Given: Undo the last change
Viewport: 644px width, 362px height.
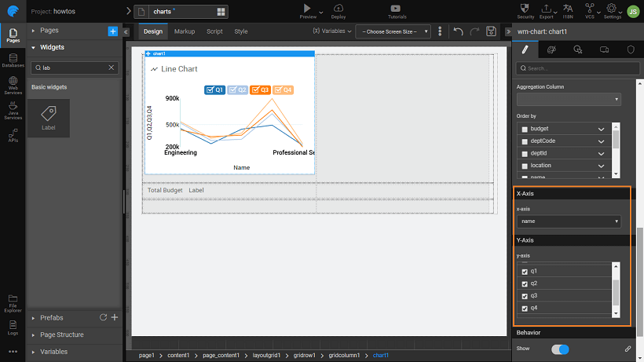Looking at the screenshot, I should (x=459, y=31).
